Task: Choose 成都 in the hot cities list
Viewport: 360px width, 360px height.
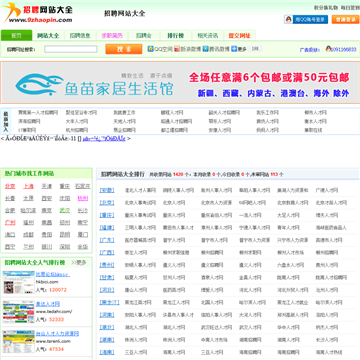Action: coord(28,235)
